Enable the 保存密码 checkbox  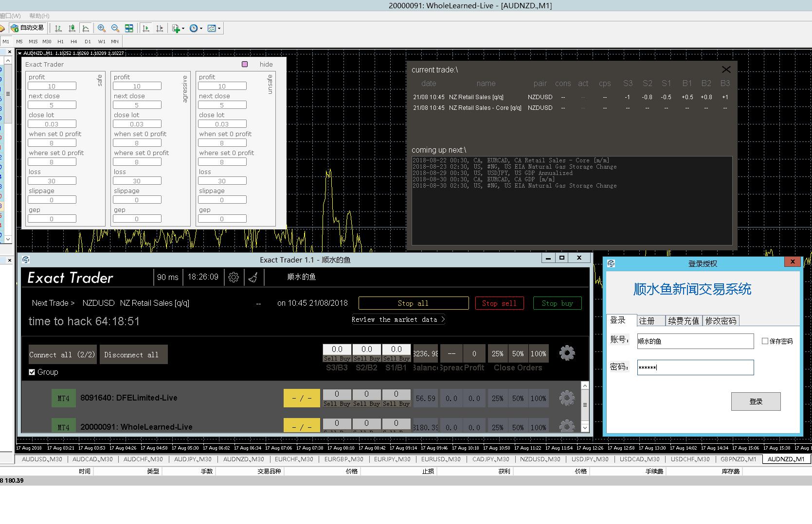coord(765,341)
